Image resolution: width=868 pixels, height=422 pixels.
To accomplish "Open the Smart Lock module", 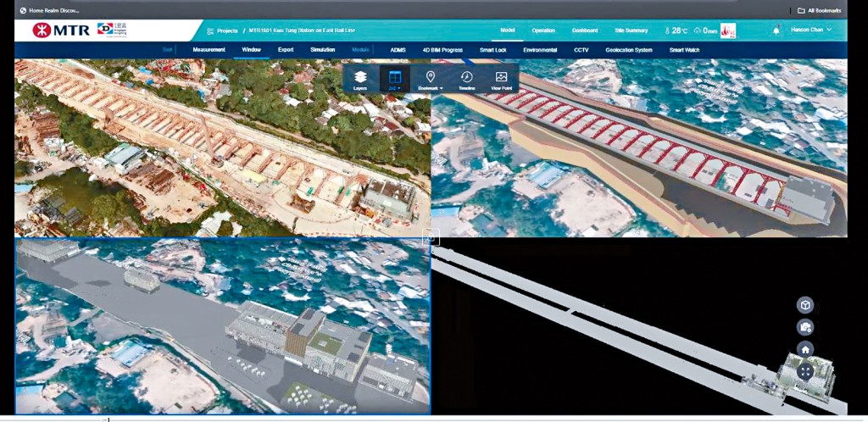I will tap(493, 50).
